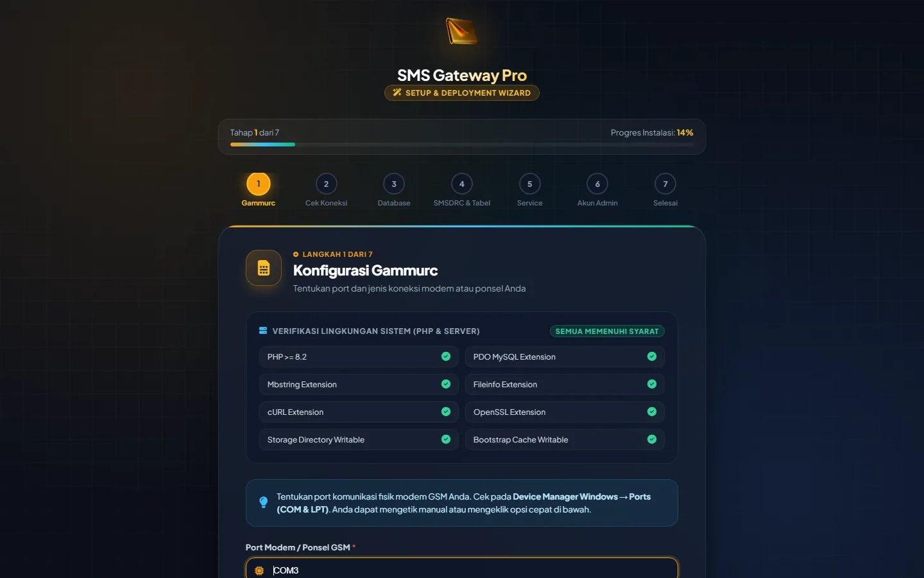The width and height of the screenshot is (924, 578).
Task: Click the 'OpenSSL Extension' requirement text
Action: click(x=509, y=412)
